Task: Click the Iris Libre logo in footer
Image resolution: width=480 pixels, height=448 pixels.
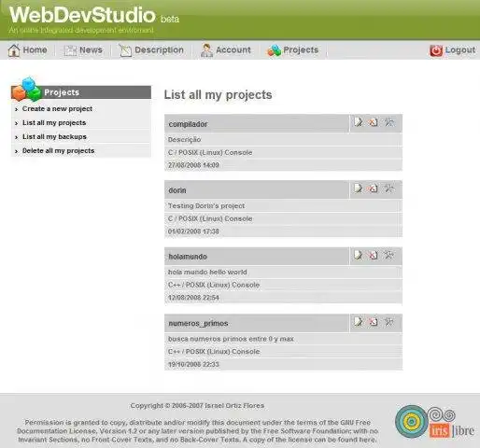Action: coord(434,422)
